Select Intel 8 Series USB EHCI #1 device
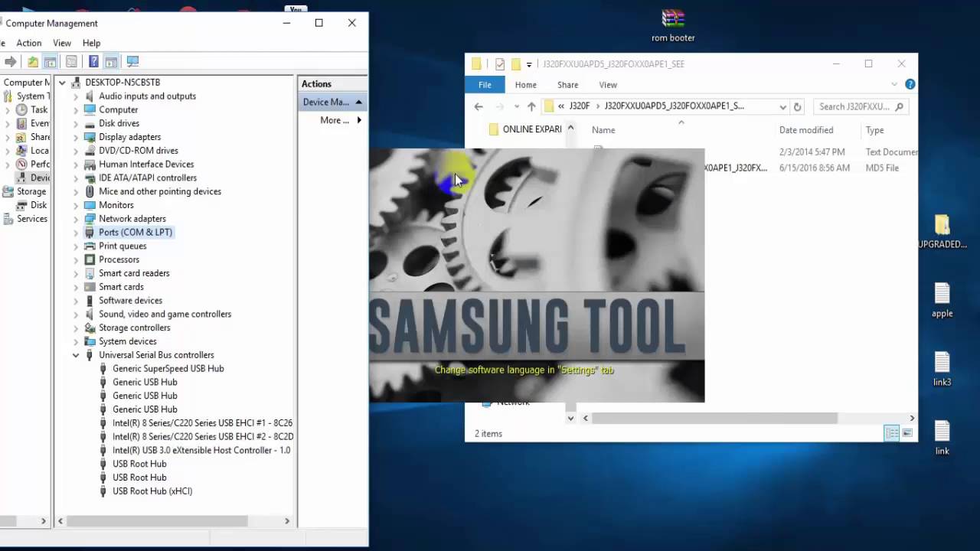Image resolution: width=980 pixels, height=551 pixels. coord(202,422)
